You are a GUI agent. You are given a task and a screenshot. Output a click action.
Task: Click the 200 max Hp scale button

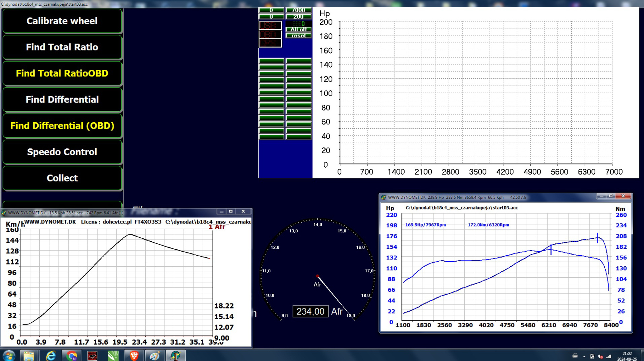(298, 17)
